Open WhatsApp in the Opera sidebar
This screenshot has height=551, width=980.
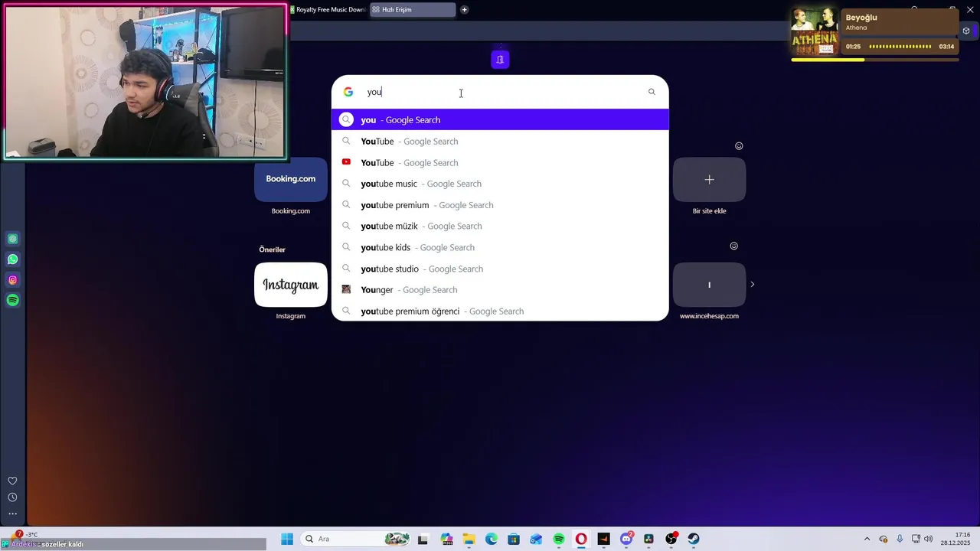(x=13, y=259)
